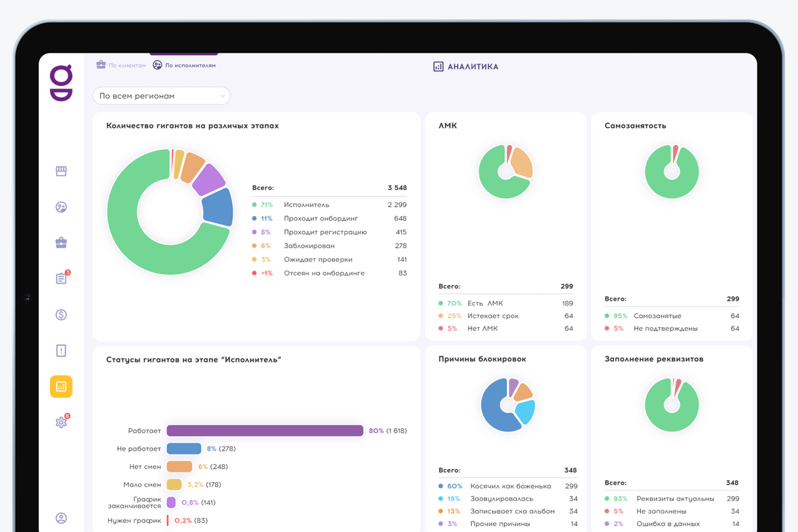
Task: Click the График заканчивается bar
Action: [x=171, y=502]
